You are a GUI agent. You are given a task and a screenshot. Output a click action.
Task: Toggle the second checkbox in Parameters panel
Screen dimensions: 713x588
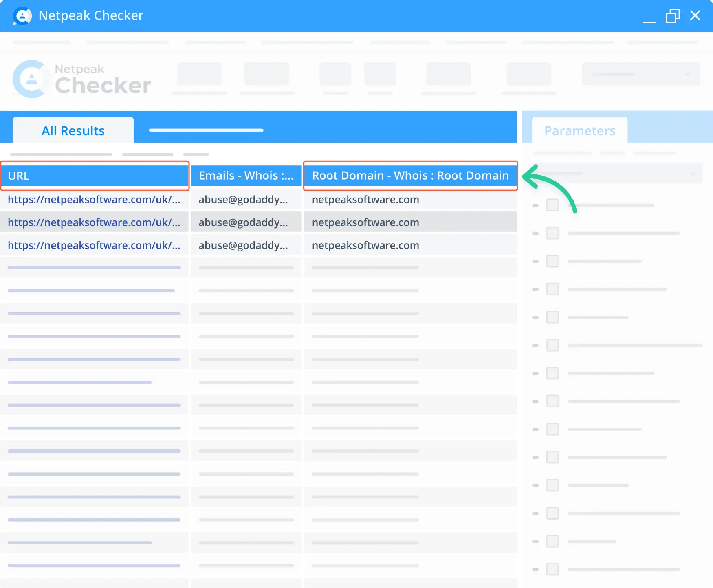click(552, 233)
